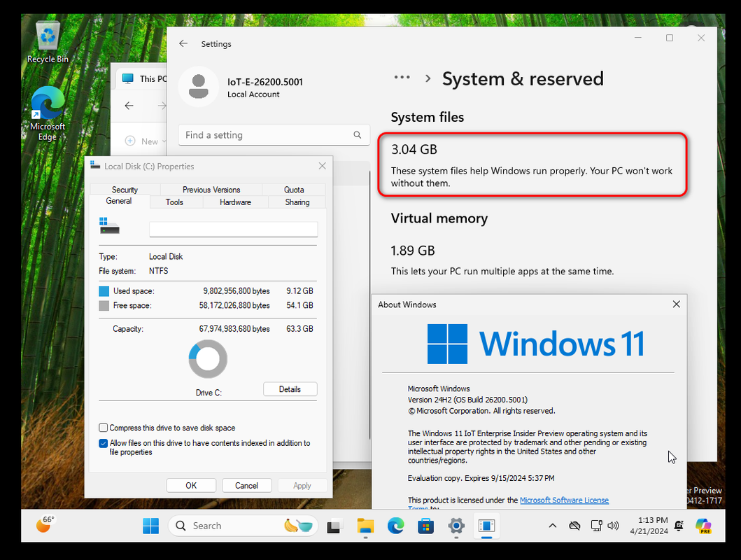Click the System files 3.04 GB card

(x=532, y=164)
